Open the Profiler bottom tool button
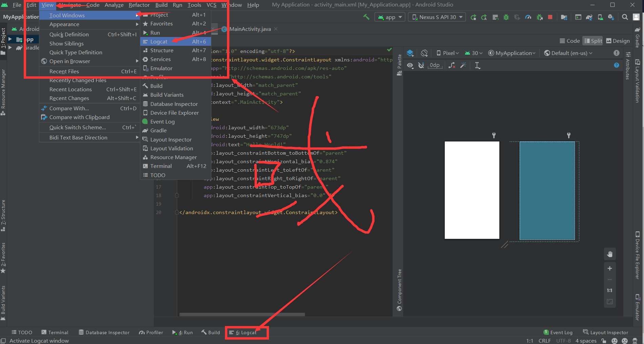 [x=151, y=332]
